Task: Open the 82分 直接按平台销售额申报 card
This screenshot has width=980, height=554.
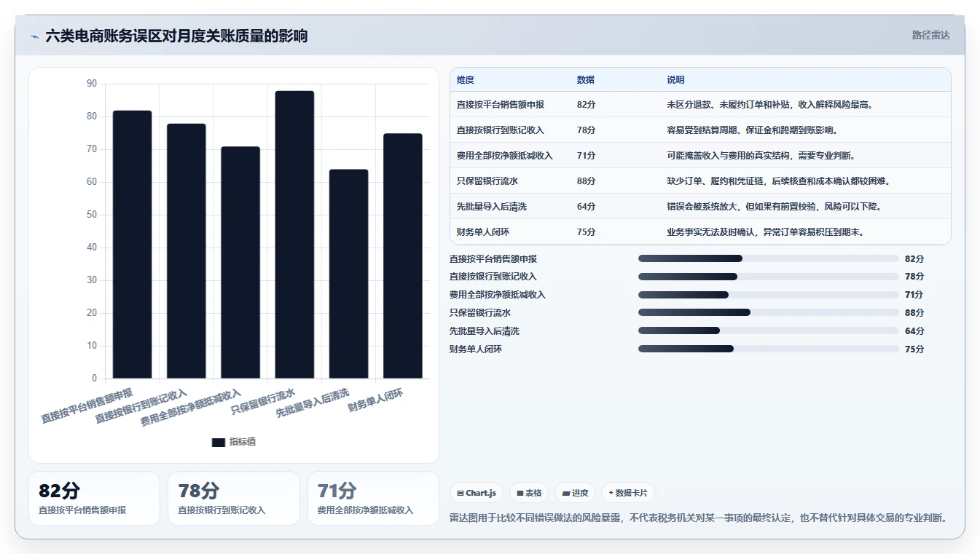Action: (94, 499)
